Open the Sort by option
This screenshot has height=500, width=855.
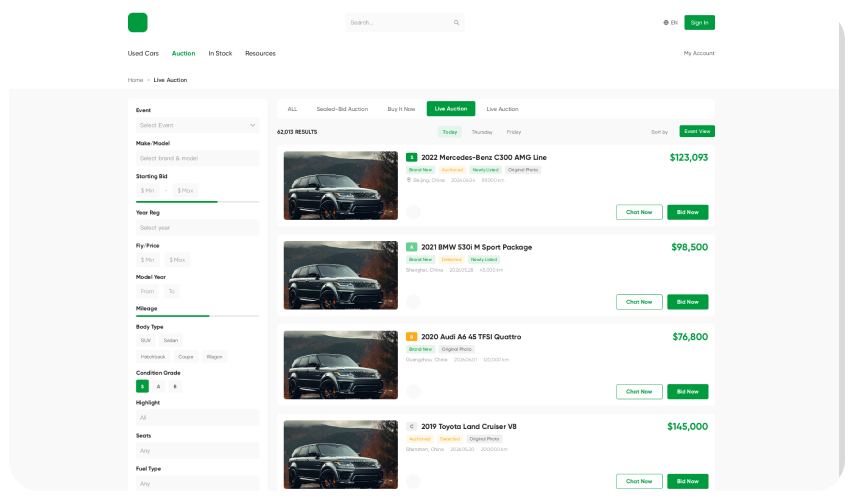[659, 132]
